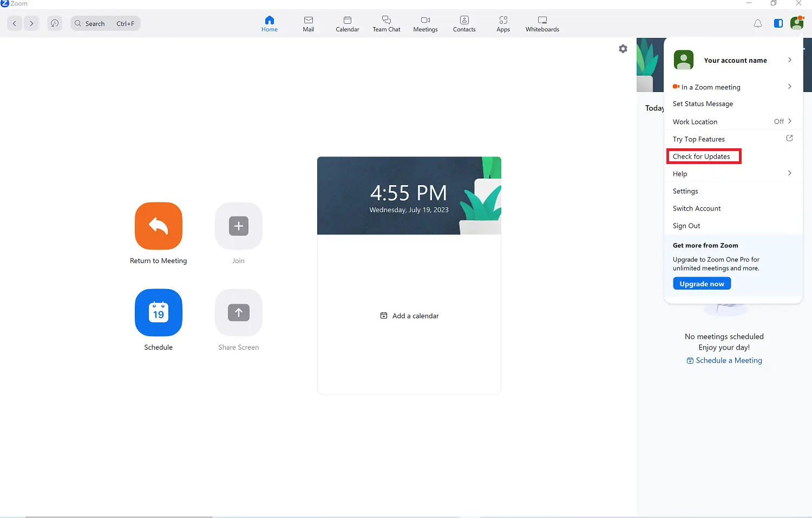The width and height of the screenshot is (812, 518).
Task: Click the profile avatar in top bar
Action: click(x=797, y=23)
